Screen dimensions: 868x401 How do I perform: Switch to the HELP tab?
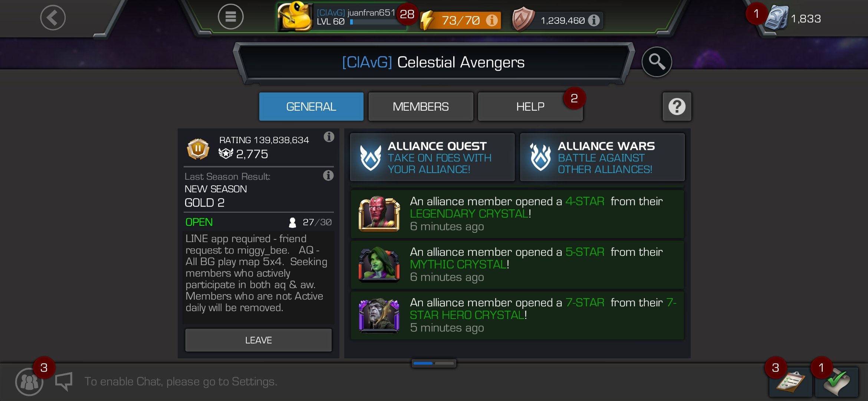[530, 107]
